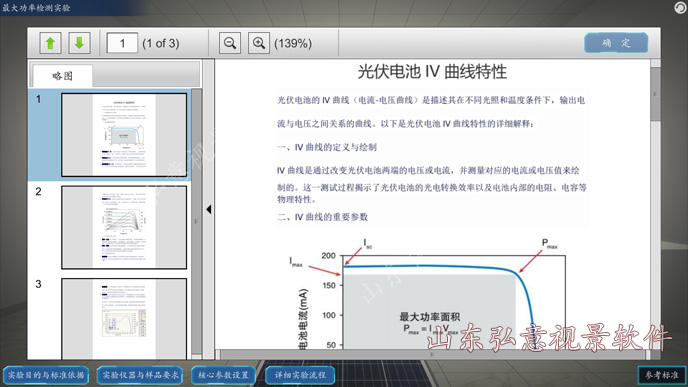Click the thumbnail panel vertical scrollbar
The height and width of the screenshot is (387, 688).
(x=197, y=222)
